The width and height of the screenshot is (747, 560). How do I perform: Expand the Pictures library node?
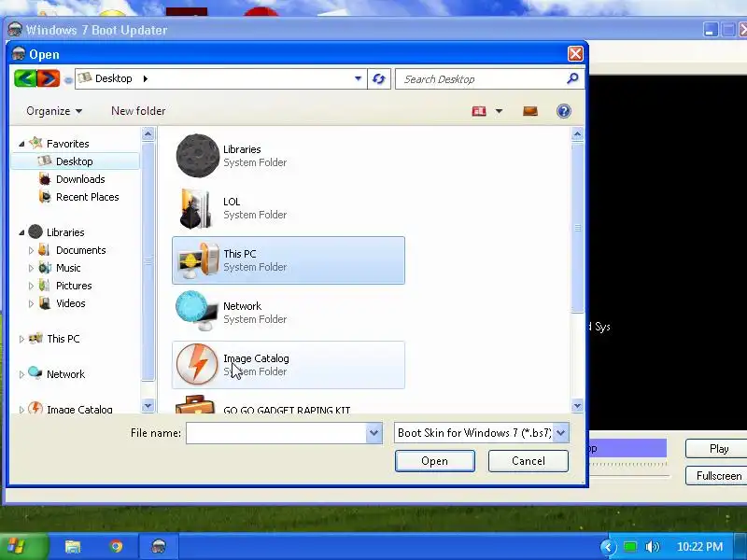[x=31, y=286]
